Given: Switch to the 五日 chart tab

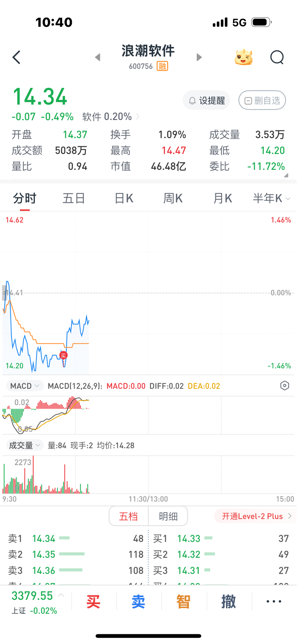Looking at the screenshot, I should 74,198.
